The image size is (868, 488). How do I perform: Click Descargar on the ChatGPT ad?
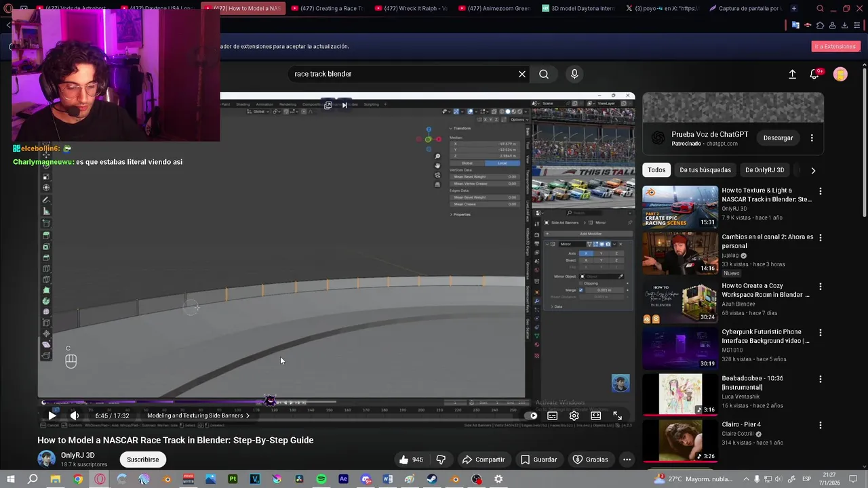coord(778,138)
